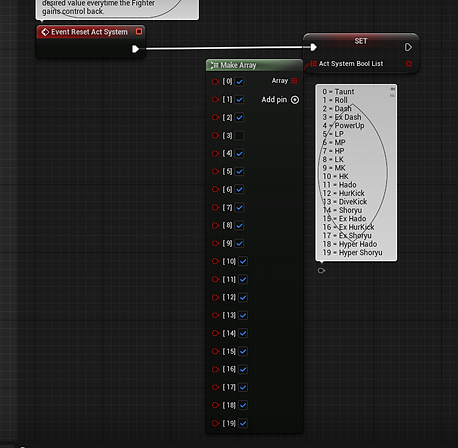Toggle the checkbox for array index 4
This screenshot has width=458, height=448.
tap(239, 154)
